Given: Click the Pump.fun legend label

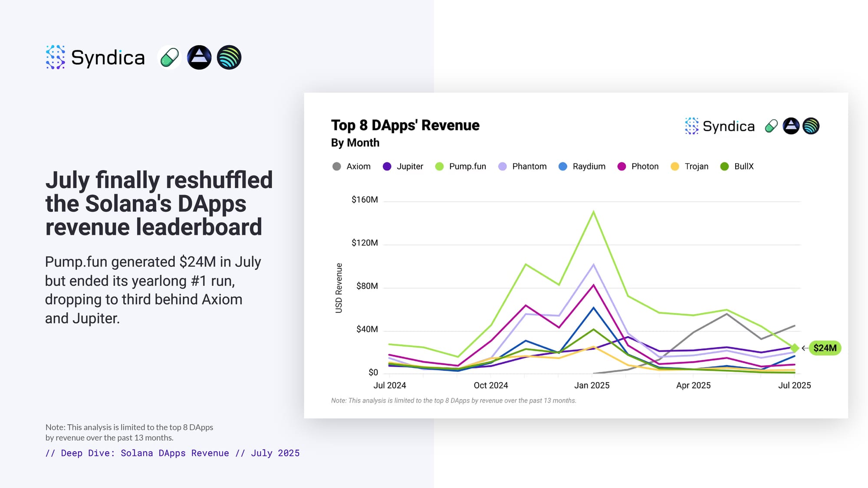Looking at the screenshot, I should coord(467,167).
